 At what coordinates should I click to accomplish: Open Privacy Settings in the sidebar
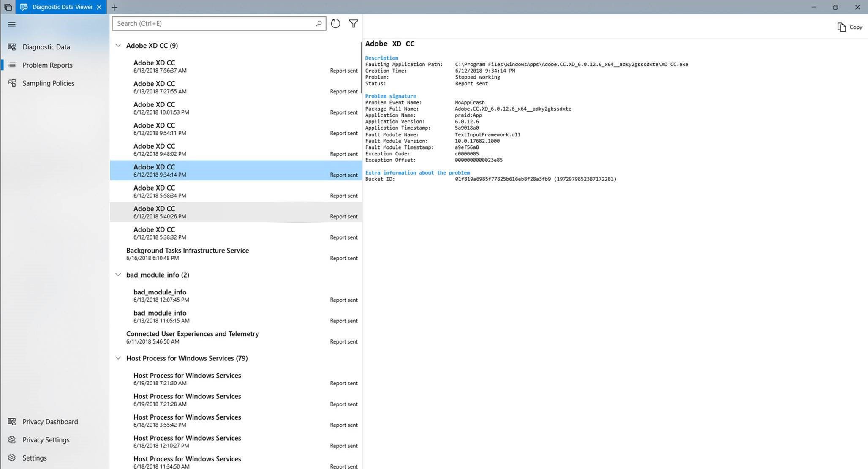pyautogui.click(x=46, y=440)
